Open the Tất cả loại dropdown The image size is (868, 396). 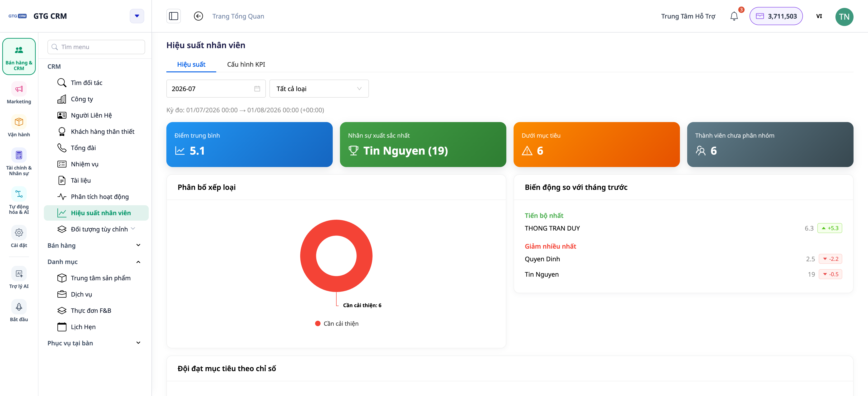[x=319, y=89]
